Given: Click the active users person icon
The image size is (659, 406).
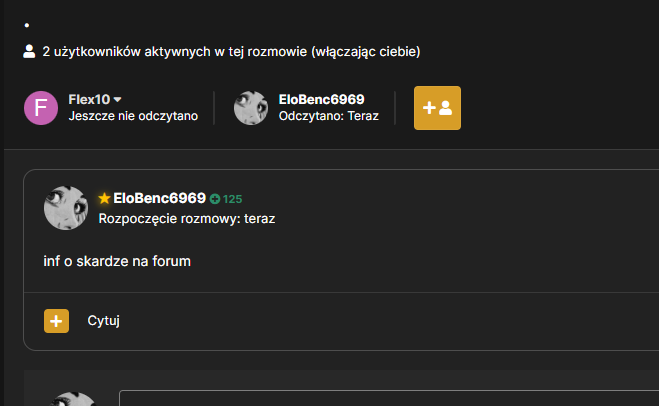Looking at the screenshot, I should pos(29,51).
